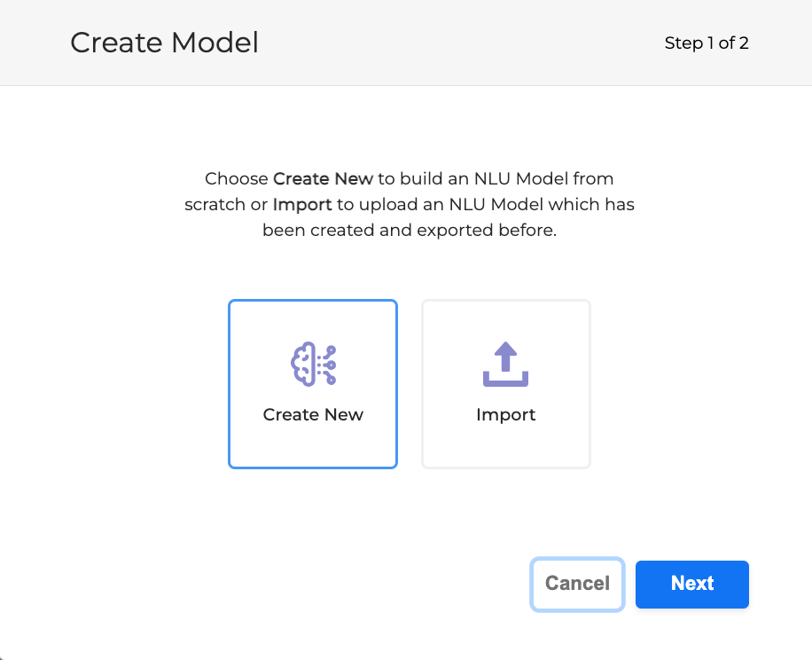The height and width of the screenshot is (660, 812).
Task: Click the Next button
Action: tap(691, 584)
